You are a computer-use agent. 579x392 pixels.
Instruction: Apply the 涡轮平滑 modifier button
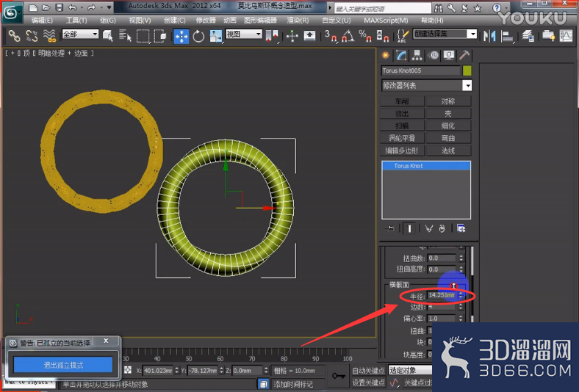(x=402, y=138)
